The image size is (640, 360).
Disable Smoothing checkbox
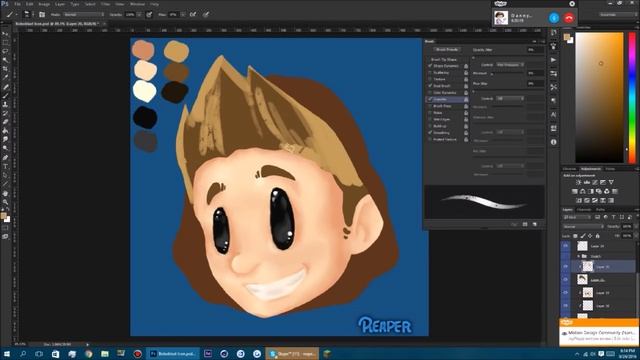coord(430,133)
